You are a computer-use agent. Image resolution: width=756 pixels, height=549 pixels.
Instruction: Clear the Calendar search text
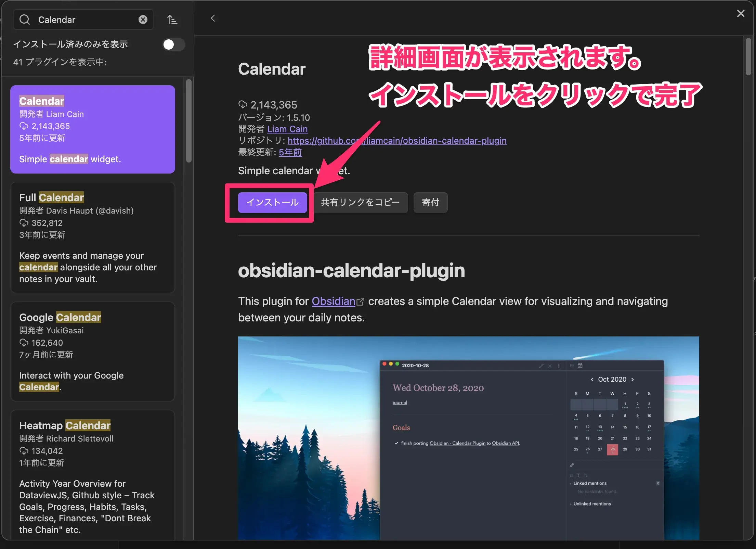click(x=143, y=20)
